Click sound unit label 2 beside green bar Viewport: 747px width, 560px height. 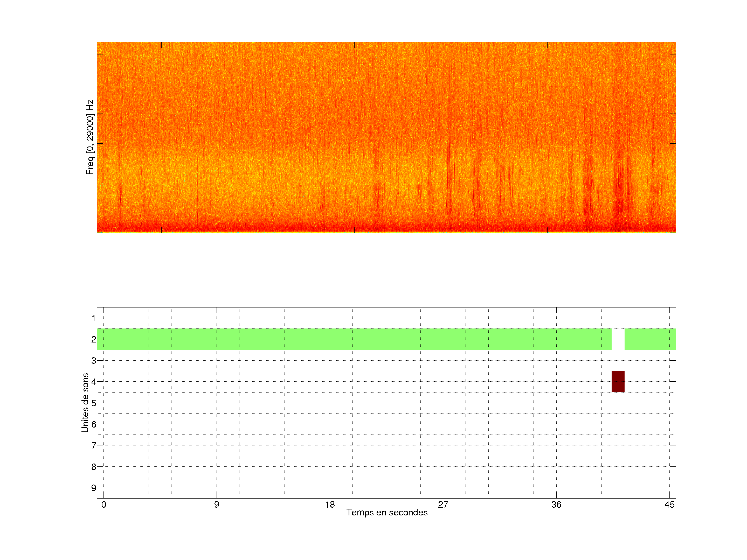(94, 339)
